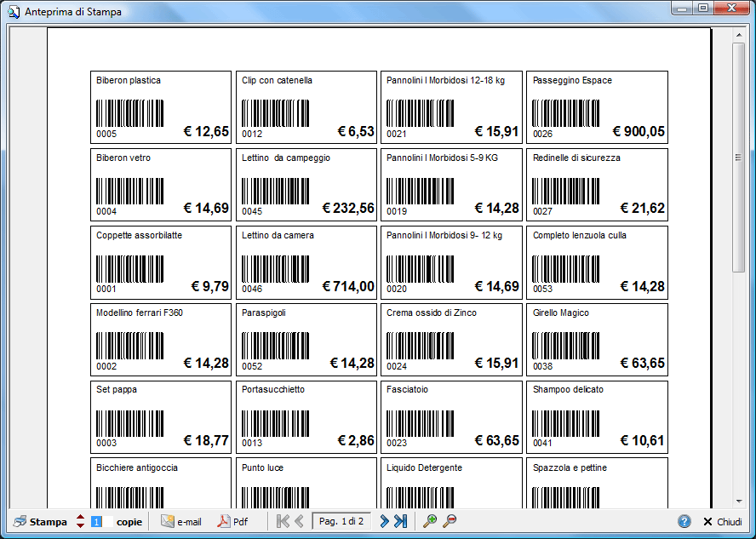Click the Clip con catenella label text
Viewport: 756px width, 539px height.
(x=277, y=81)
